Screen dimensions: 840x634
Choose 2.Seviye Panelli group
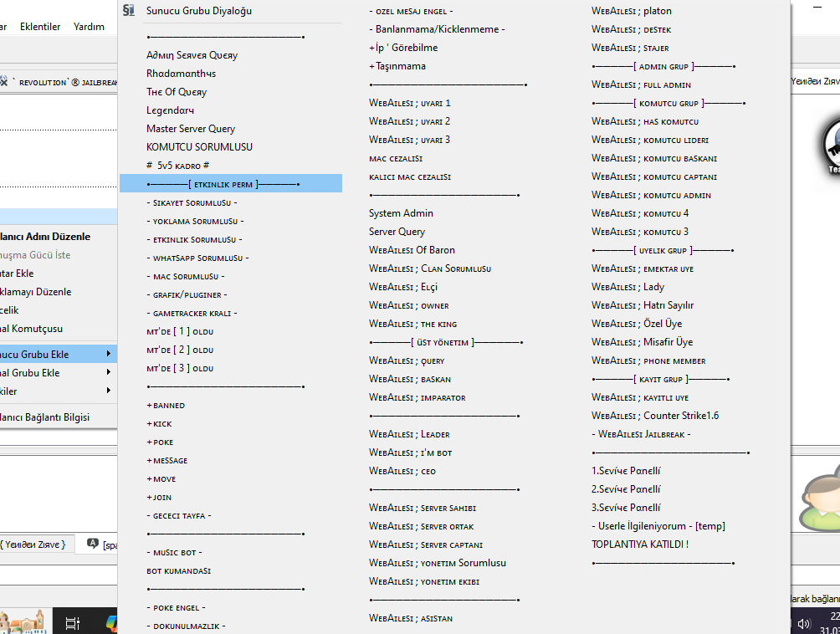[x=626, y=489]
